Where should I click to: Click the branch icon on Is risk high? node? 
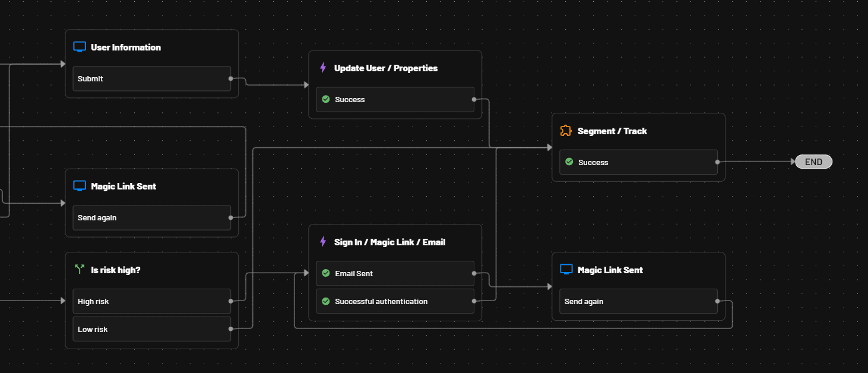pos(80,270)
